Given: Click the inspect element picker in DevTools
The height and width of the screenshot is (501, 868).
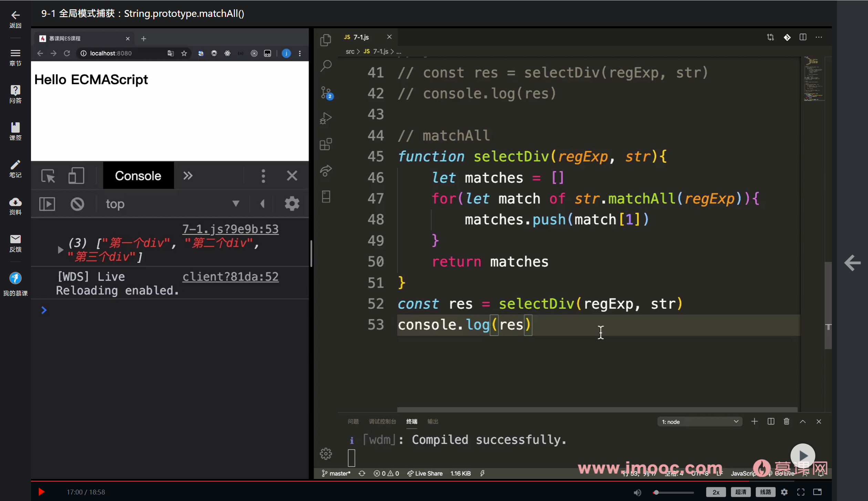Looking at the screenshot, I should (x=48, y=176).
